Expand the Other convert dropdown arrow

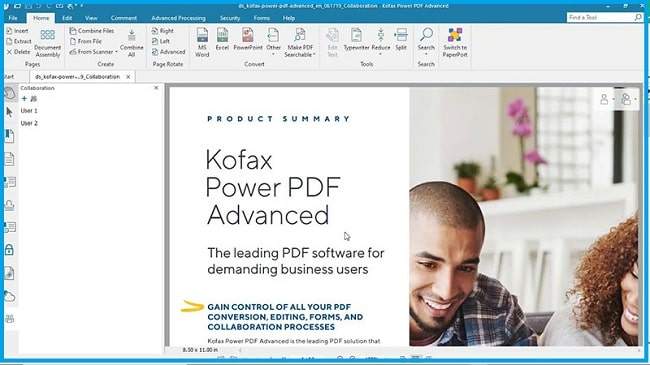pyautogui.click(x=273, y=54)
